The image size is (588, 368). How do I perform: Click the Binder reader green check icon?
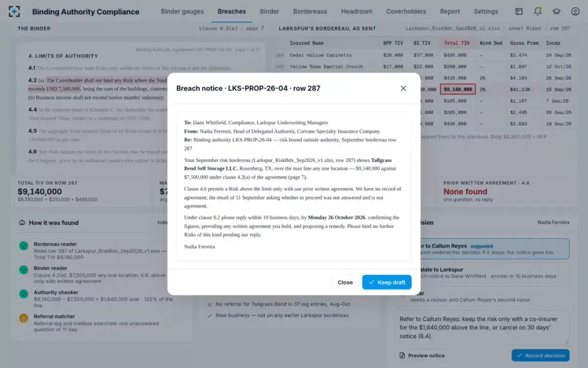[x=24, y=270]
